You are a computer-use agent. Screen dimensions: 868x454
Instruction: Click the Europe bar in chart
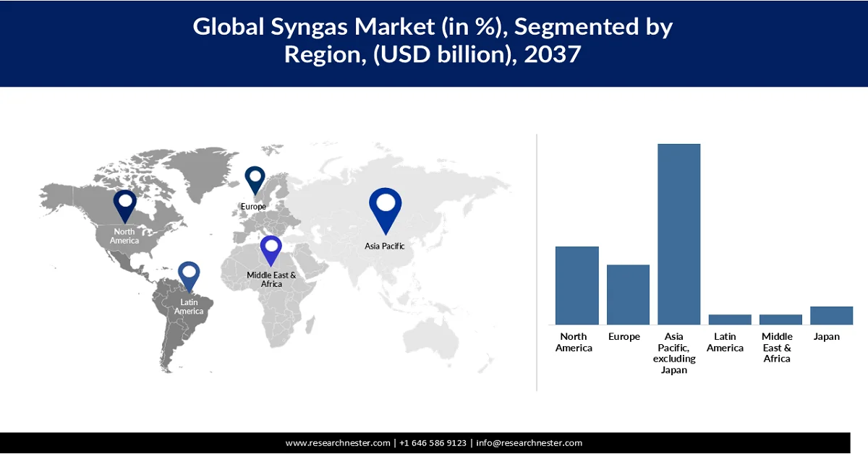point(628,294)
